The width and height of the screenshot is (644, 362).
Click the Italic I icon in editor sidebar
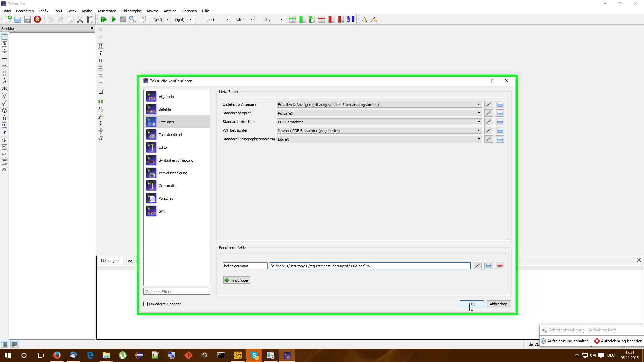pyautogui.click(x=101, y=53)
